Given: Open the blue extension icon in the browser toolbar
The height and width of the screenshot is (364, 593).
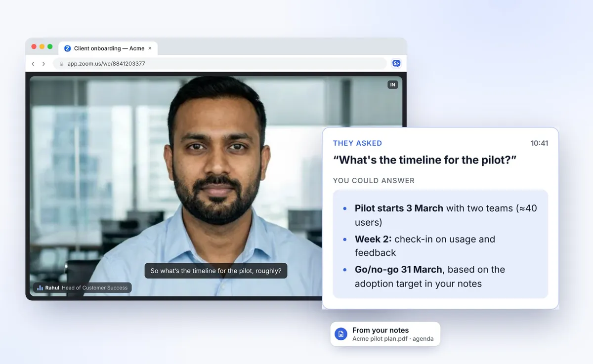Looking at the screenshot, I should (396, 63).
